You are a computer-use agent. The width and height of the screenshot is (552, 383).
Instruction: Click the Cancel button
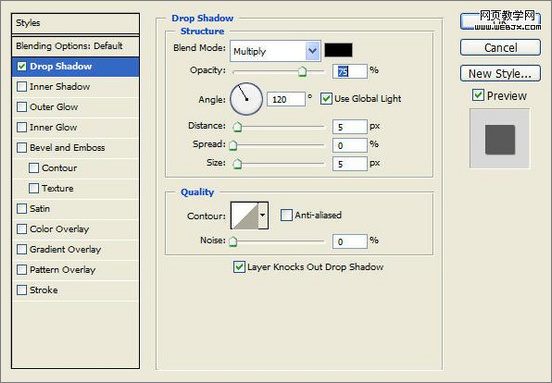tap(500, 48)
